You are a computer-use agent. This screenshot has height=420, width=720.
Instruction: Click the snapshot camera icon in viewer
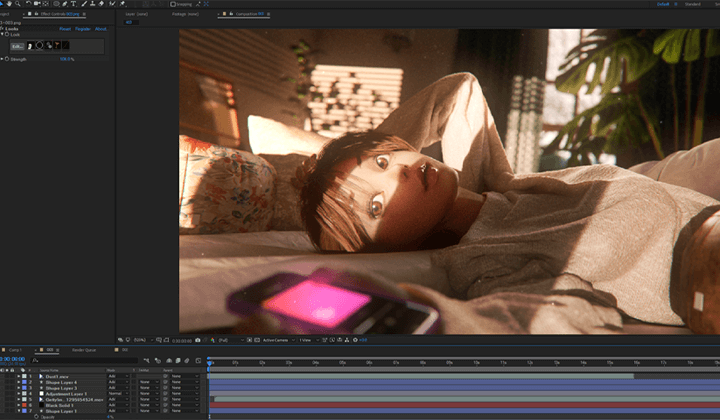(x=197, y=340)
